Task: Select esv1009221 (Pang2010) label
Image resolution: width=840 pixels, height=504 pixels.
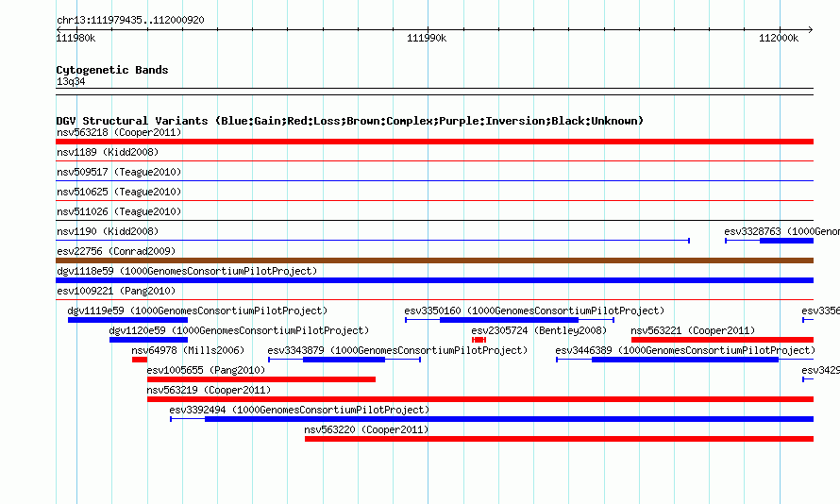Action: [116, 291]
